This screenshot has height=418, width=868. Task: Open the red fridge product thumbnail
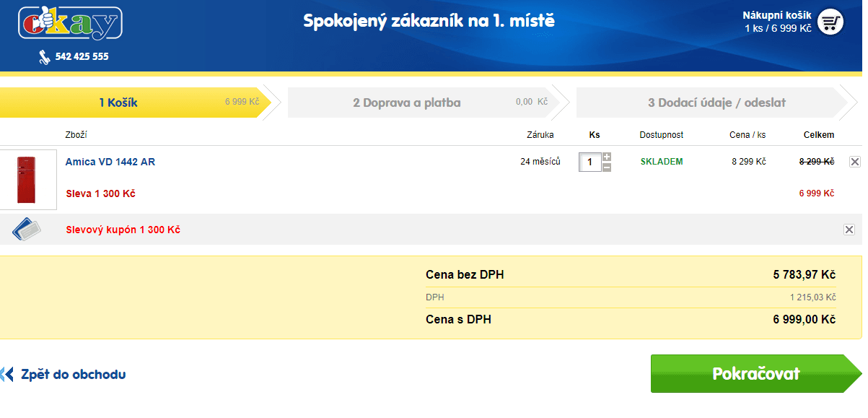tap(28, 180)
